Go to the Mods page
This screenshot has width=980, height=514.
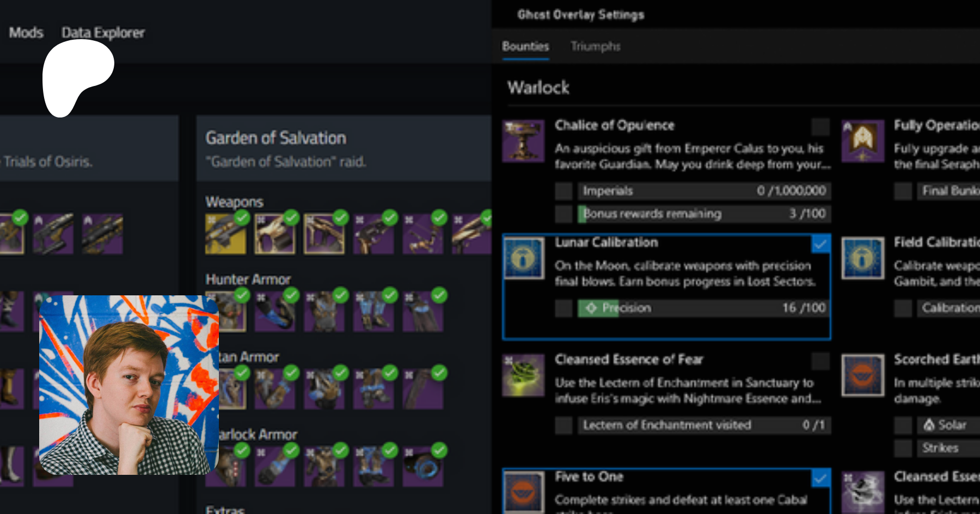pyautogui.click(x=26, y=33)
